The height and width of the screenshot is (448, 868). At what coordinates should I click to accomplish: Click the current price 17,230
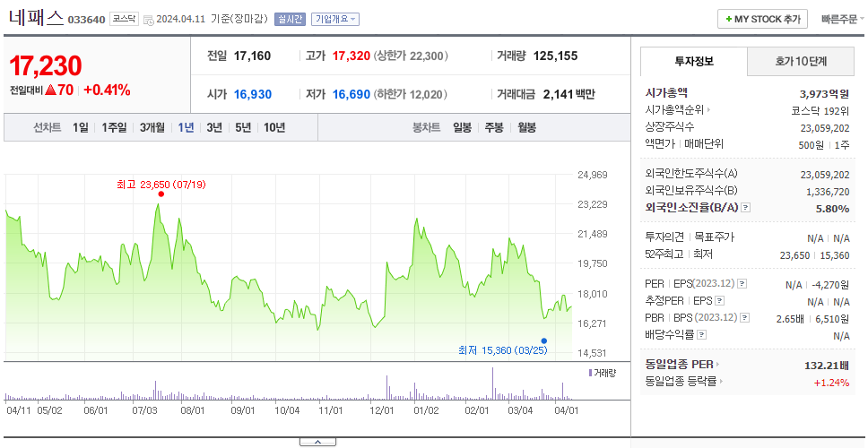pyautogui.click(x=46, y=65)
